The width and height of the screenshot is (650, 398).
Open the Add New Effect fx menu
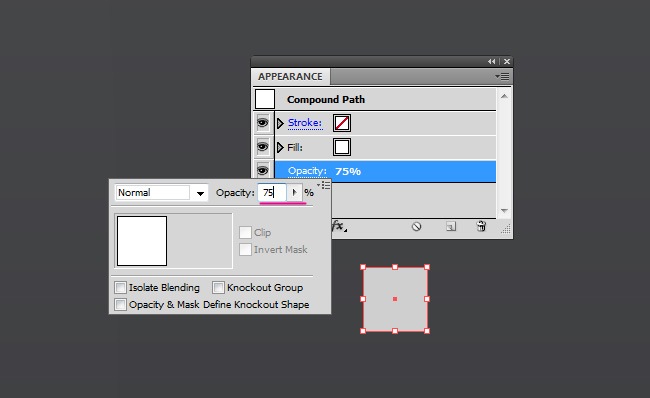(339, 226)
